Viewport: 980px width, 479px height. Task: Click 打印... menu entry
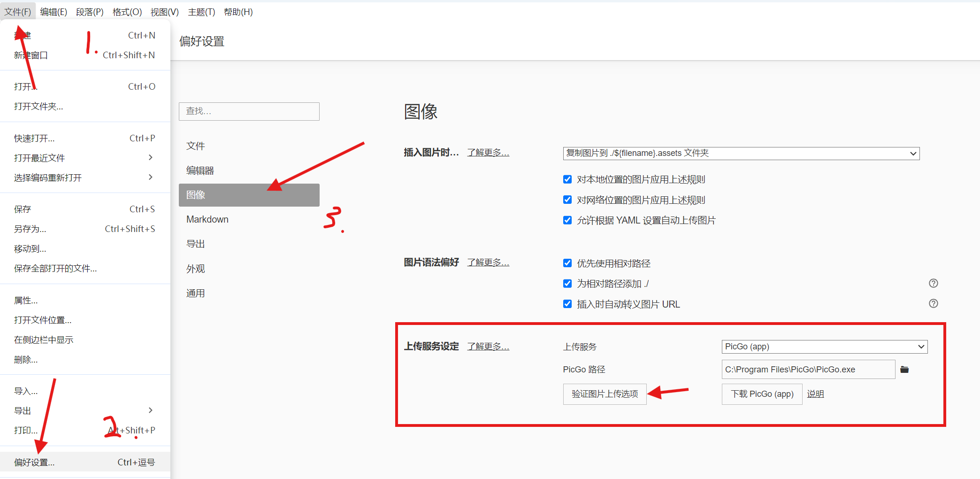click(x=85, y=430)
